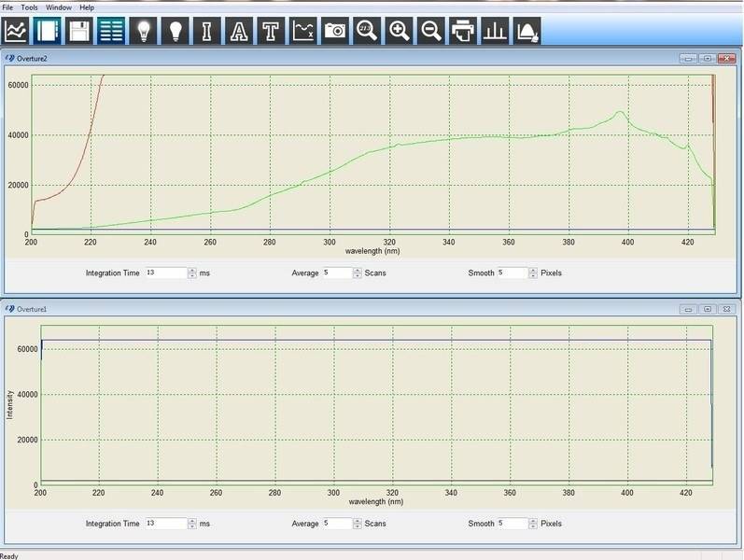The width and height of the screenshot is (744, 560).
Task: Click the printer icon in the toolbar
Action: [x=462, y=30]
